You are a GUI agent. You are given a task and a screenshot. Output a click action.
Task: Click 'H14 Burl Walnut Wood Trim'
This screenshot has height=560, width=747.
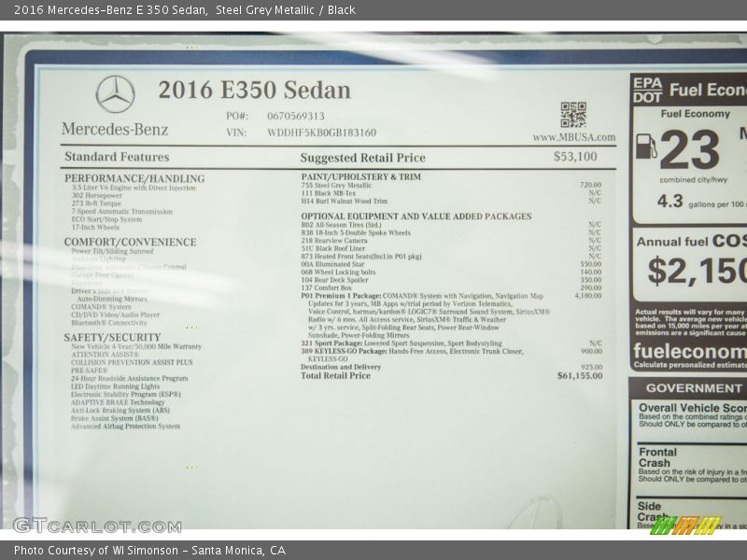point(344,202)
